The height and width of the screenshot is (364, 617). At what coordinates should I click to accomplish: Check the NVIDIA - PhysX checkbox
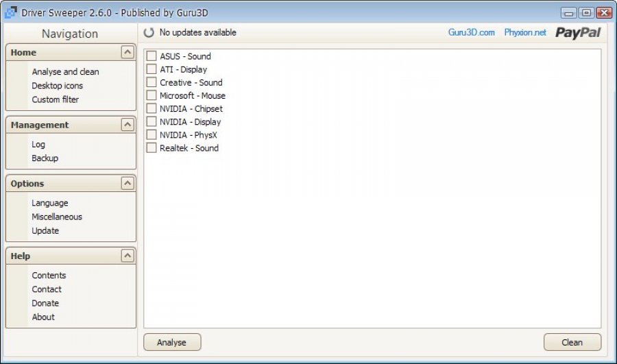(x=152, y=134)
